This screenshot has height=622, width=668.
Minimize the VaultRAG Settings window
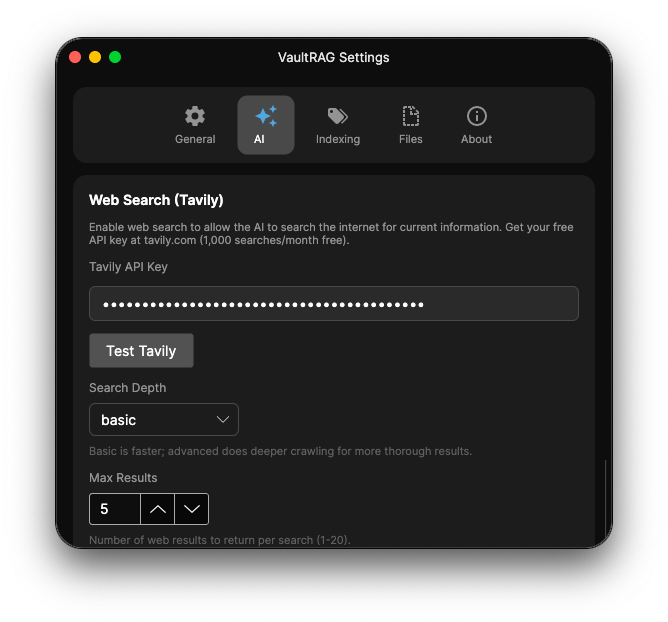click(x=95, y=57)
